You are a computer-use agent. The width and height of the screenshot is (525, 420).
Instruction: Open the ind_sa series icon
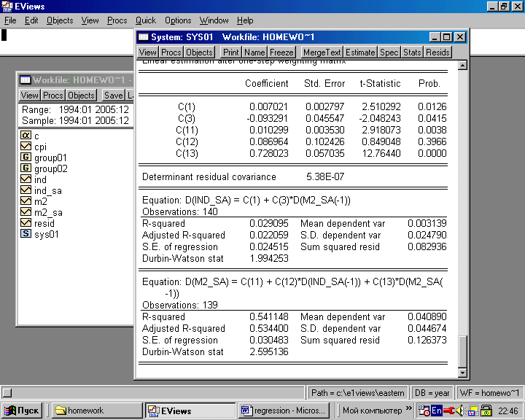tap(26, 190)
